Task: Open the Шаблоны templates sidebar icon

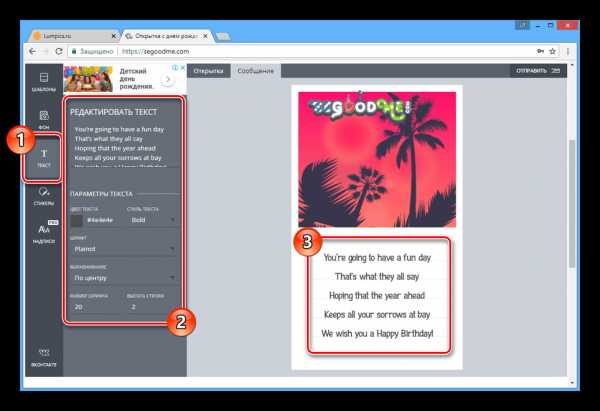Action: point(44,82)
